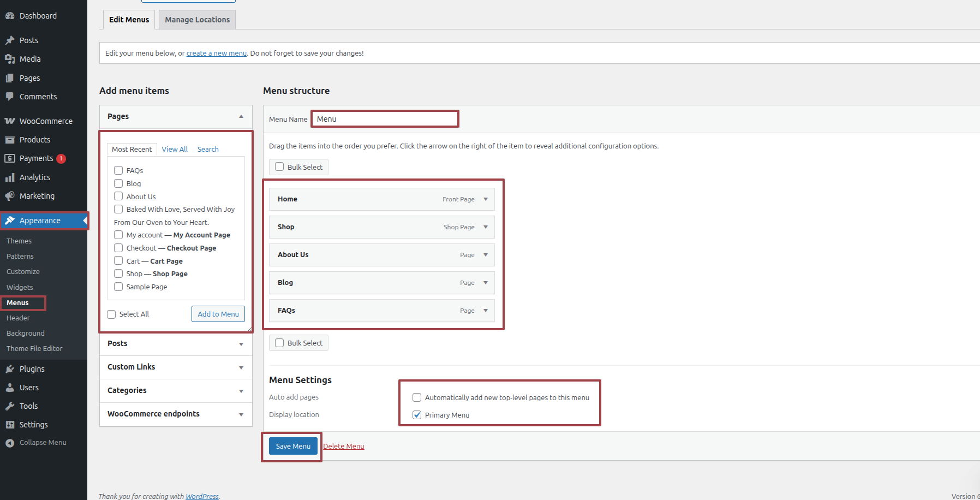The width and height of the screenshot is (980, 500).
Task: Click the Plugins plug icon
Action: click(10, 369)
